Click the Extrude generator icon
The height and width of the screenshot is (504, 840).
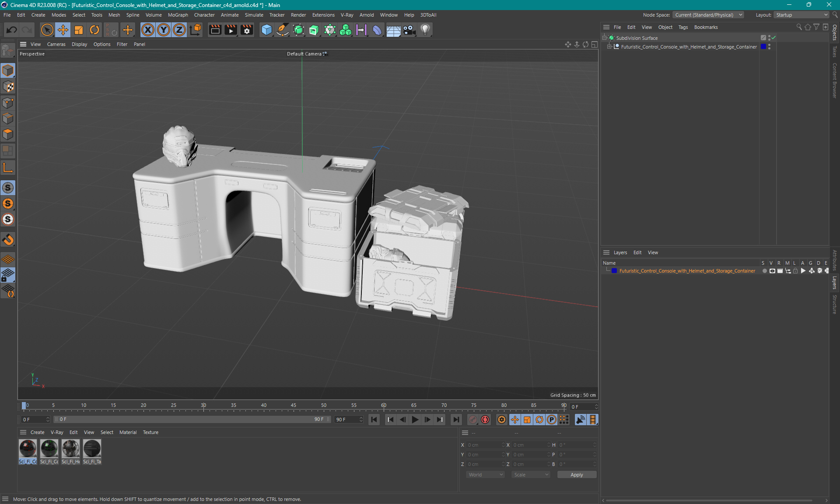[x=314, y=30]
